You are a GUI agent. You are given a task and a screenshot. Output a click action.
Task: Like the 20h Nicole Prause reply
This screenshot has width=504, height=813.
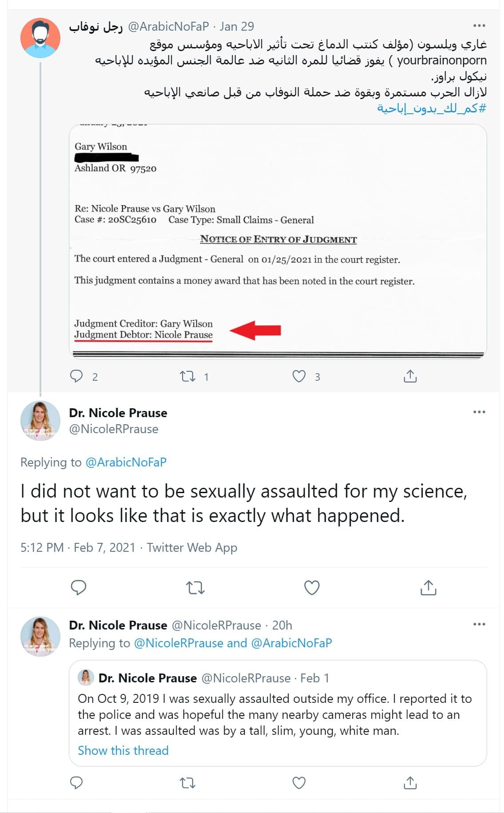(x=299, y=782)
